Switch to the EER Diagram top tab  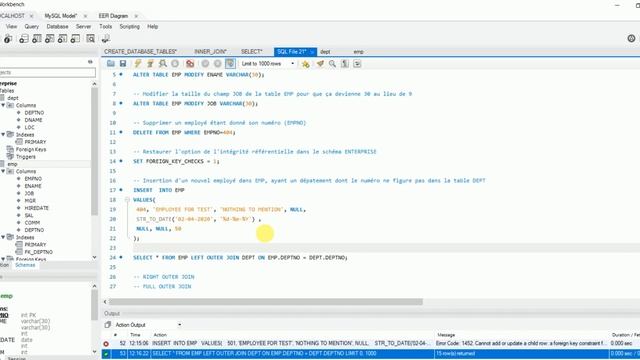coord(113,16)
